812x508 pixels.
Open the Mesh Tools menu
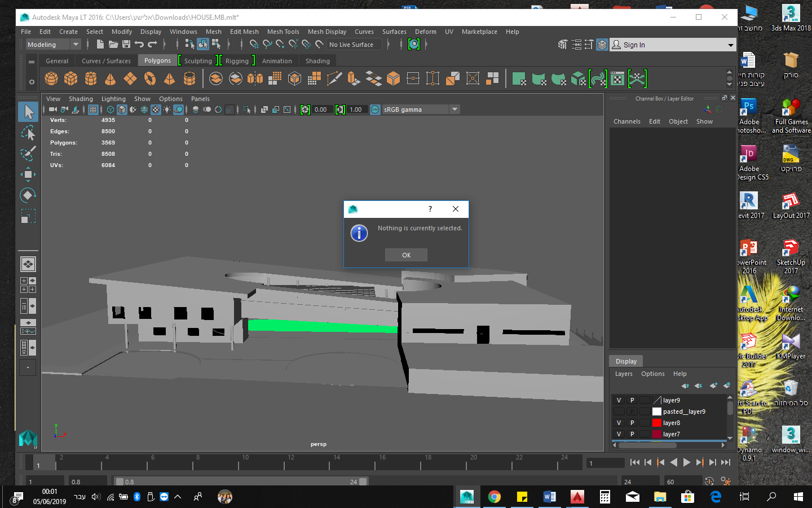283,32
